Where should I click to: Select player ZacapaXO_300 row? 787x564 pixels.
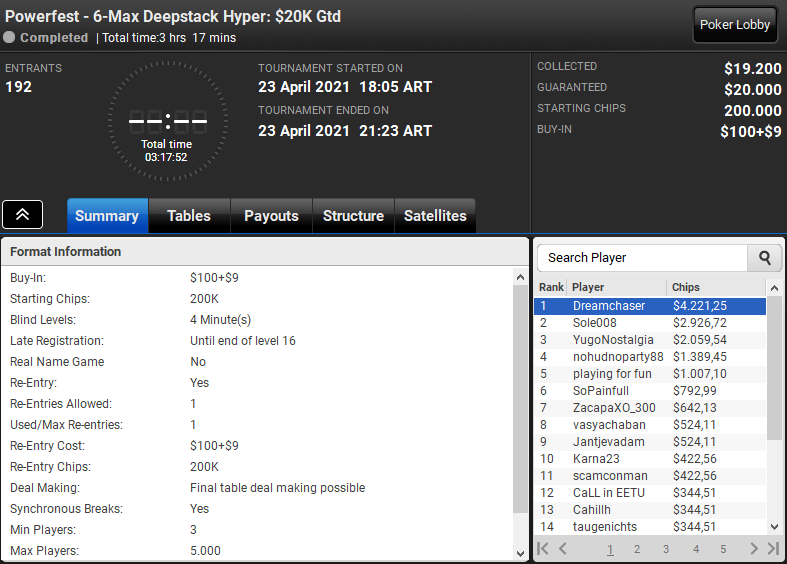tap(650, 408)
